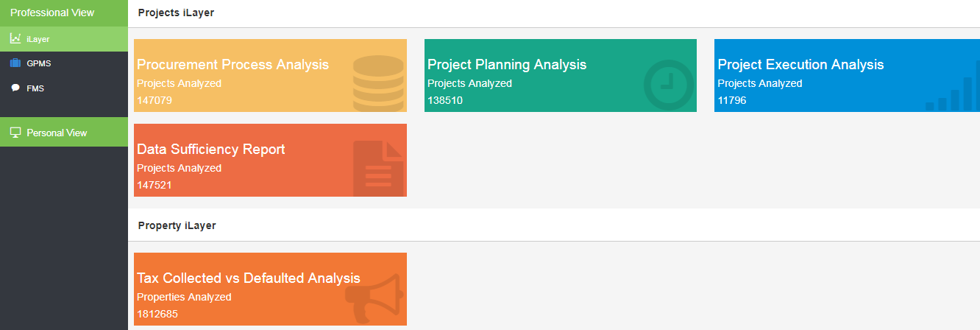
Task: Switch to the FMS menu label
Action: pos(35,88)
